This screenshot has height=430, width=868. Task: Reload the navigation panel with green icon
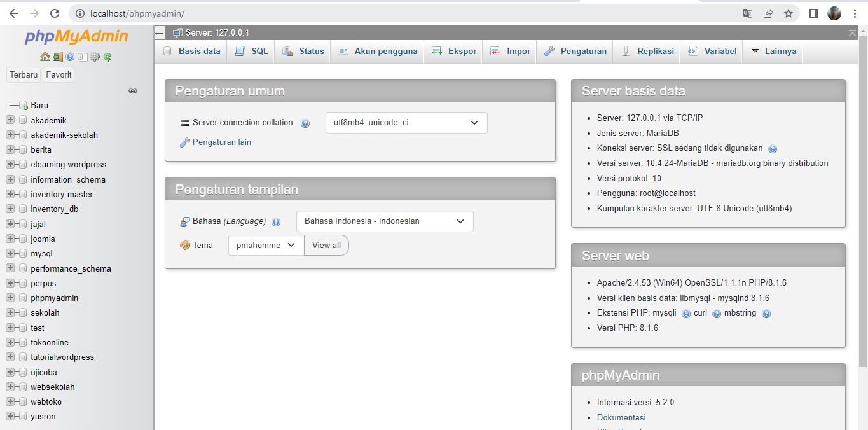(107, 57)
